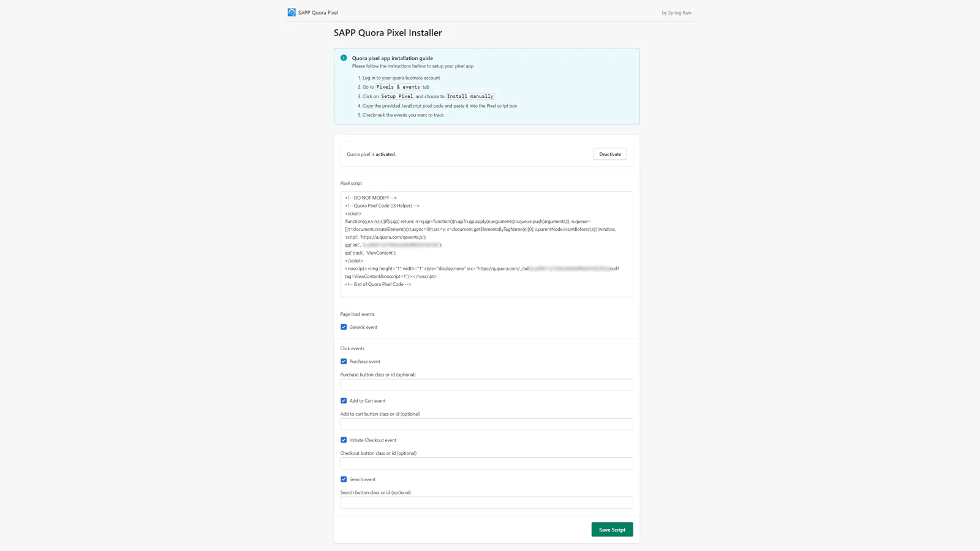This screenshot has width=980, height=551.
Task: Click 'Please follow the instructions bellow' text
Action: [412, 66]
